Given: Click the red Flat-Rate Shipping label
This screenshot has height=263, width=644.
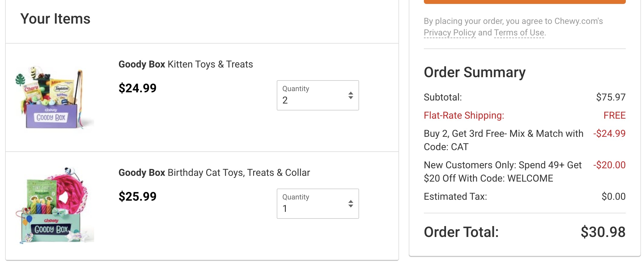Looking at the screenshot, I should 464,115.
